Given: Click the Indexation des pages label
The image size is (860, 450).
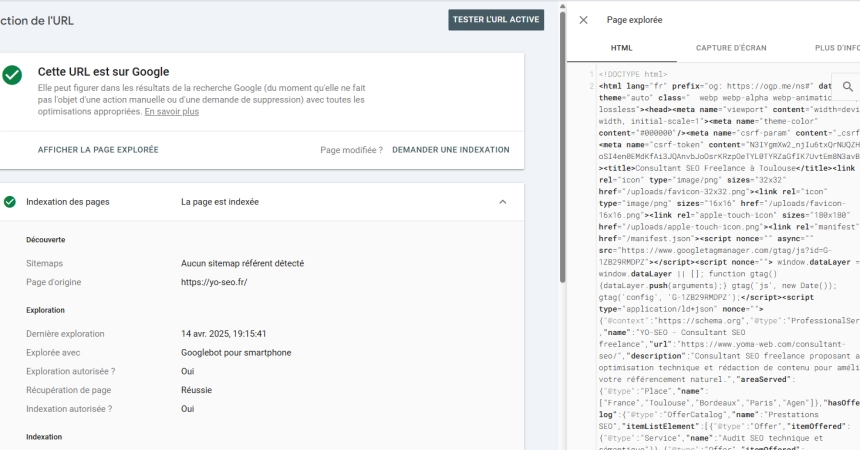Looking at the screenshot, I should coord(67,202).
